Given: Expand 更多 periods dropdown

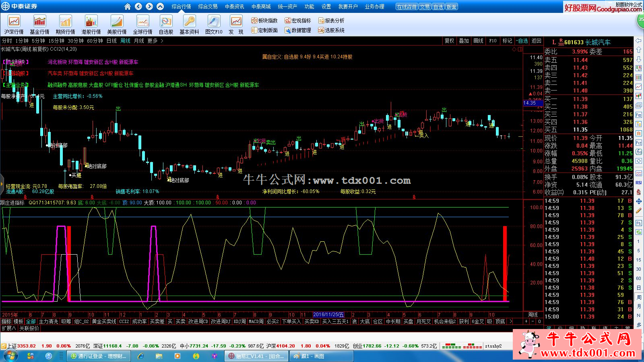Looking at the screenshot, I should click(155, 41).
